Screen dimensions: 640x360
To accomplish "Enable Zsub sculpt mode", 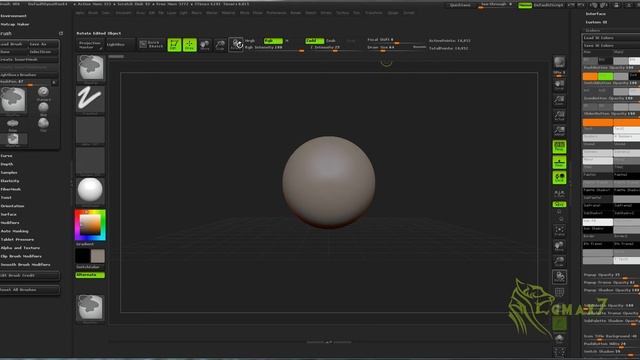I will (x=331, y=41).
